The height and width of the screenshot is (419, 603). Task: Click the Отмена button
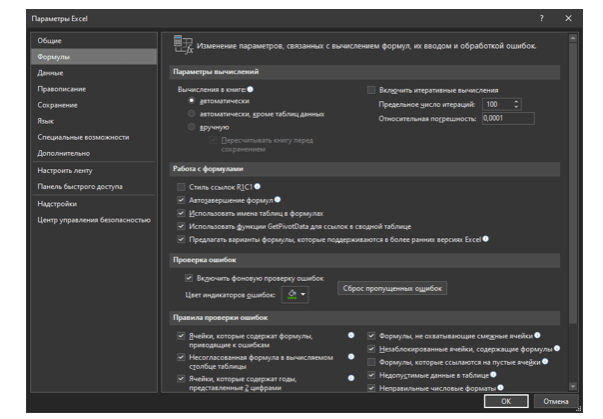(556, 401)
